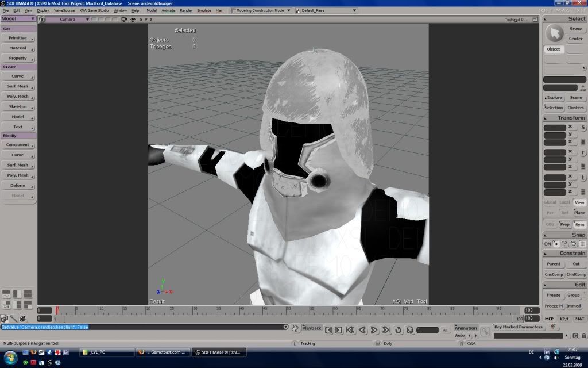Open the Animation menu
Viewport: 588px width, 368px height.
pyautogui.click(x=465, y=328)
